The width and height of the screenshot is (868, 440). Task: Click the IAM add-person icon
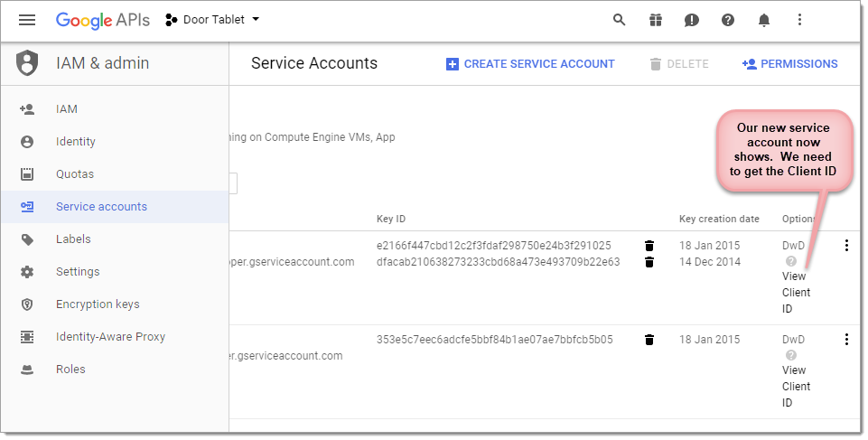click(27, 109)
